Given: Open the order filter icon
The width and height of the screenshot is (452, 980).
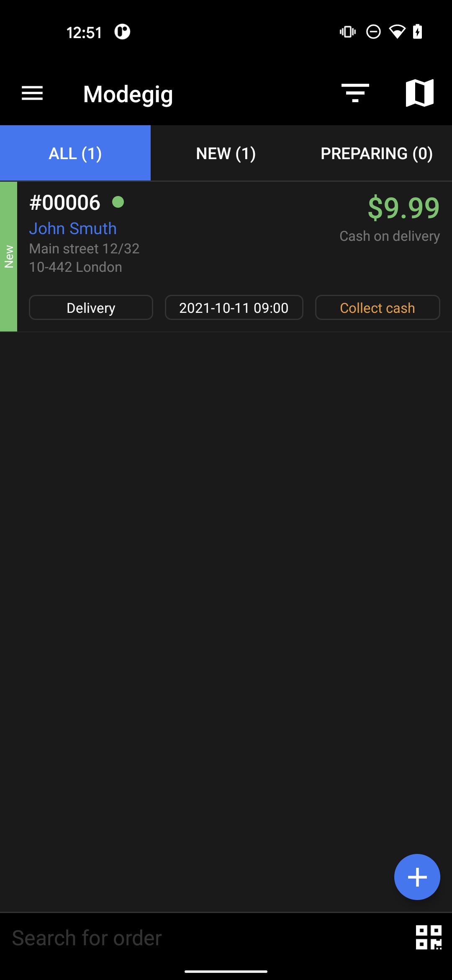Looking at the screenshot, I should [355, 93].
